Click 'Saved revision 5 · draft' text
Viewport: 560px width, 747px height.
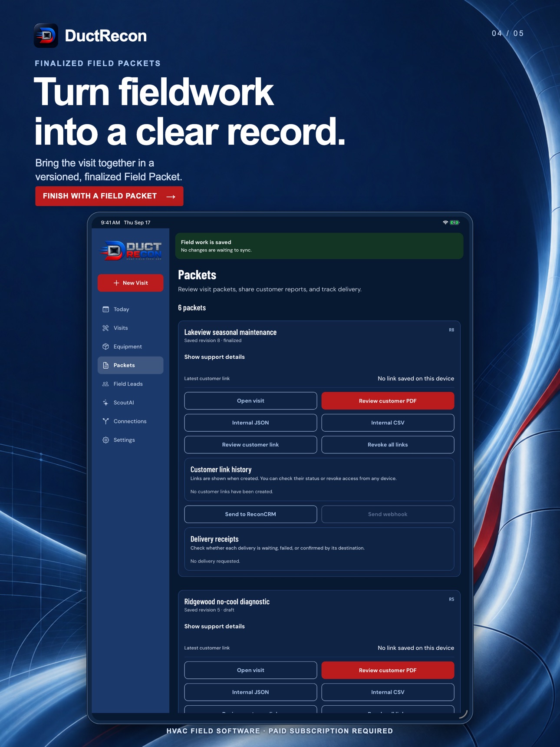point(209,610)
